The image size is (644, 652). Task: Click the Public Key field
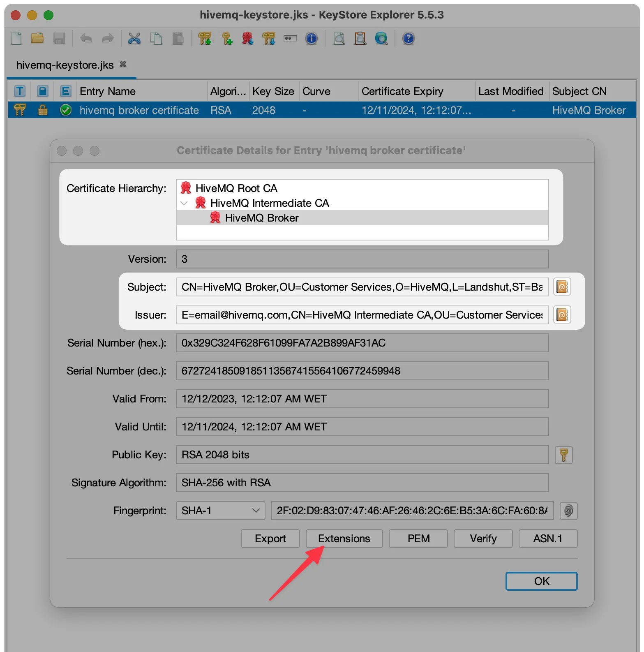click(362, 455)
